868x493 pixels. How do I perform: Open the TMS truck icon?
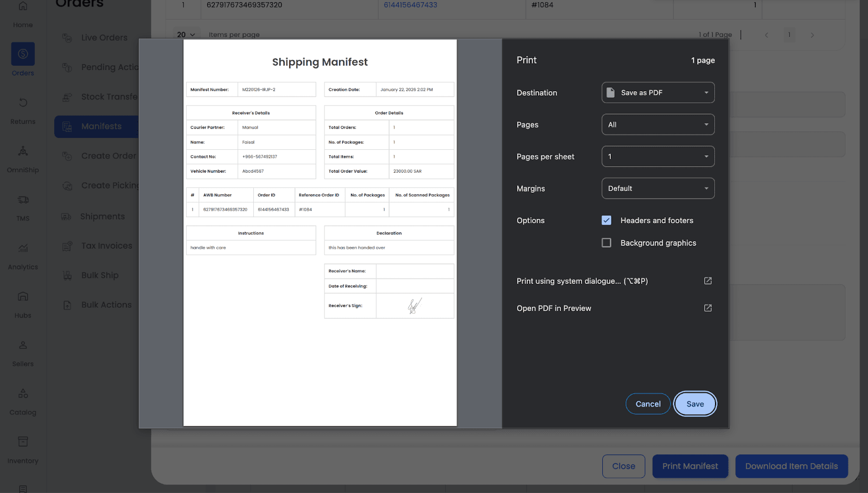click(23, 200)
